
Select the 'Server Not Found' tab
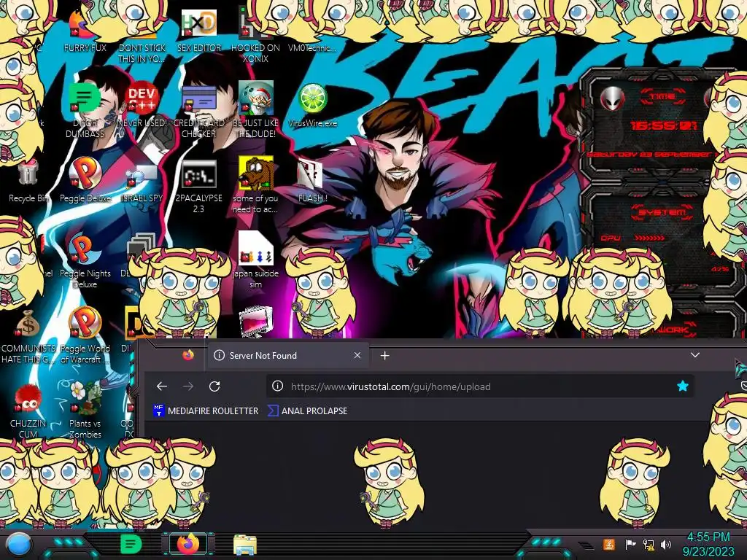pos(287,355)
